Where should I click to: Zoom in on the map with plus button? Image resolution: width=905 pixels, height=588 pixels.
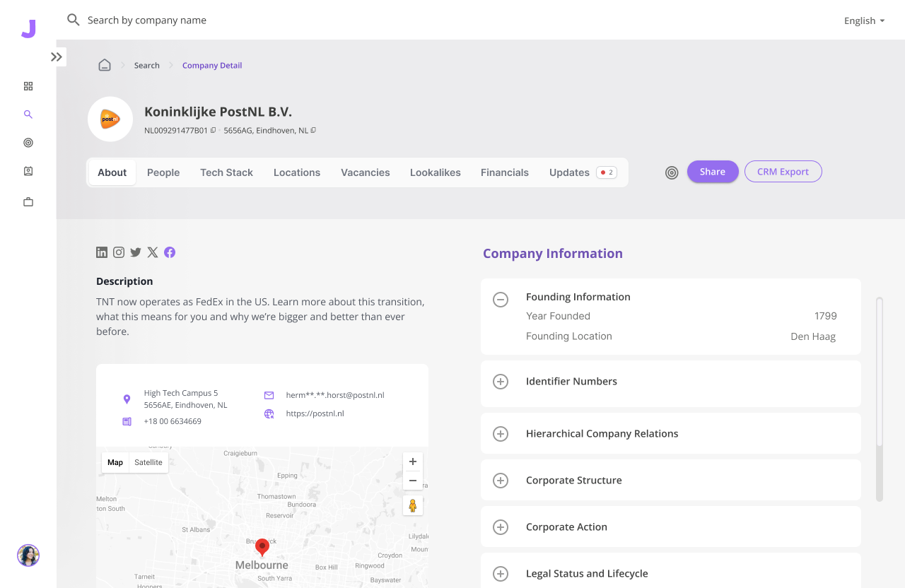(x=413, y=461)
